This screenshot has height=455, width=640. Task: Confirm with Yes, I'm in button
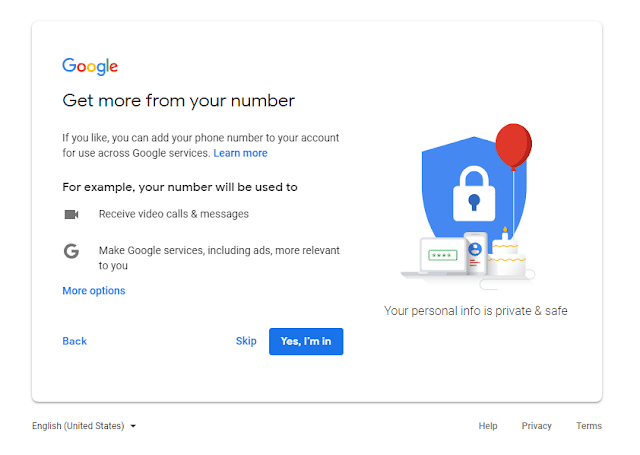point(306,342)
